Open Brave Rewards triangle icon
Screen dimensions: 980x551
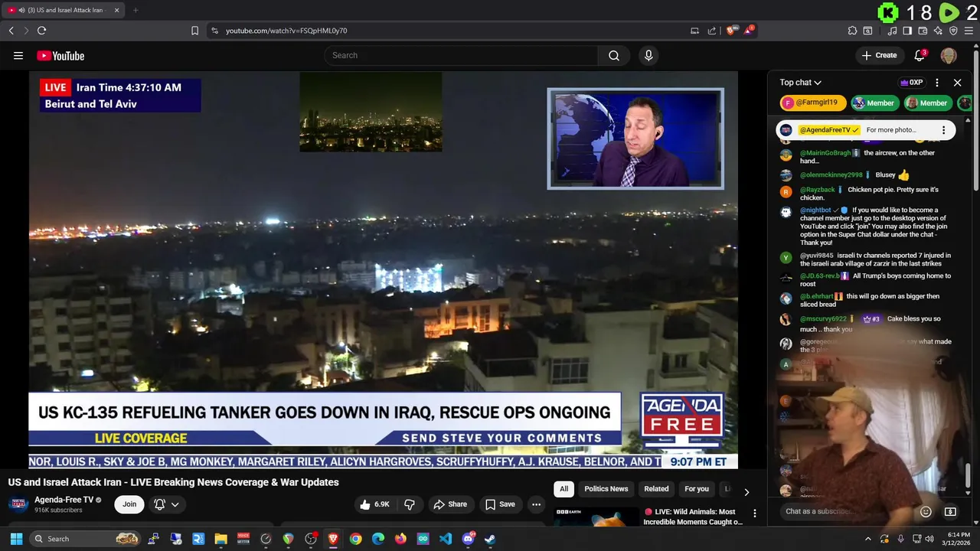click(x=750, y=31)
